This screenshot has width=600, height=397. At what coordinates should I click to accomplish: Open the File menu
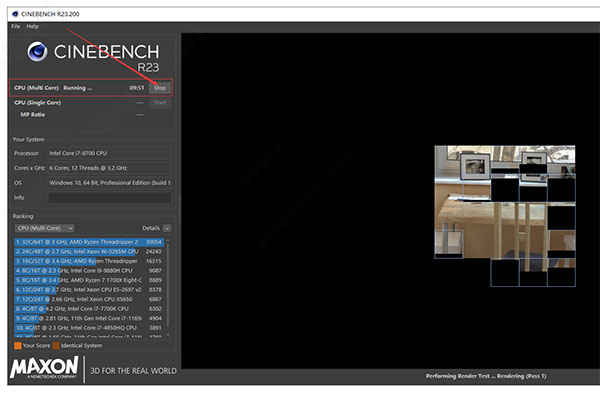pyautogui.click(x=16, y=26)
